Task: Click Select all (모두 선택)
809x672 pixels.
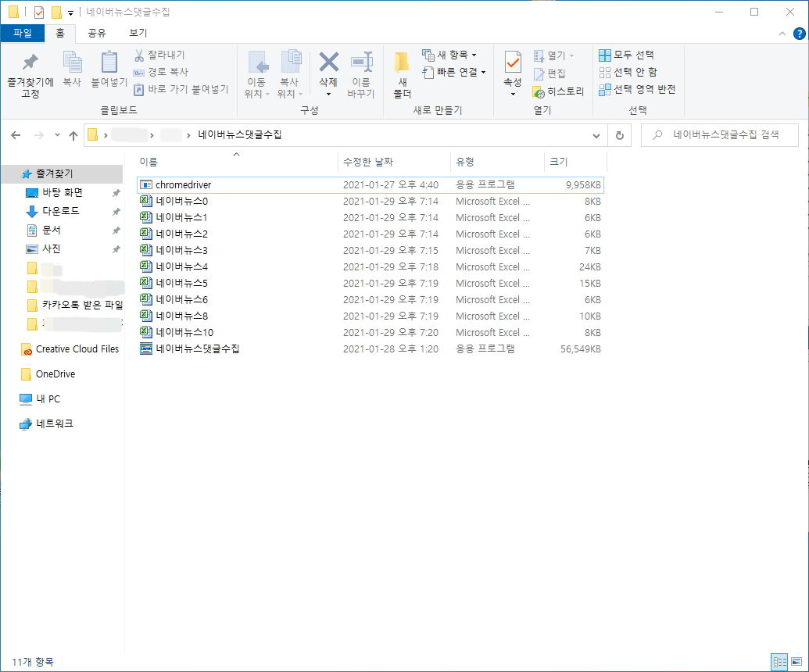Action: [x=626, y=55]
